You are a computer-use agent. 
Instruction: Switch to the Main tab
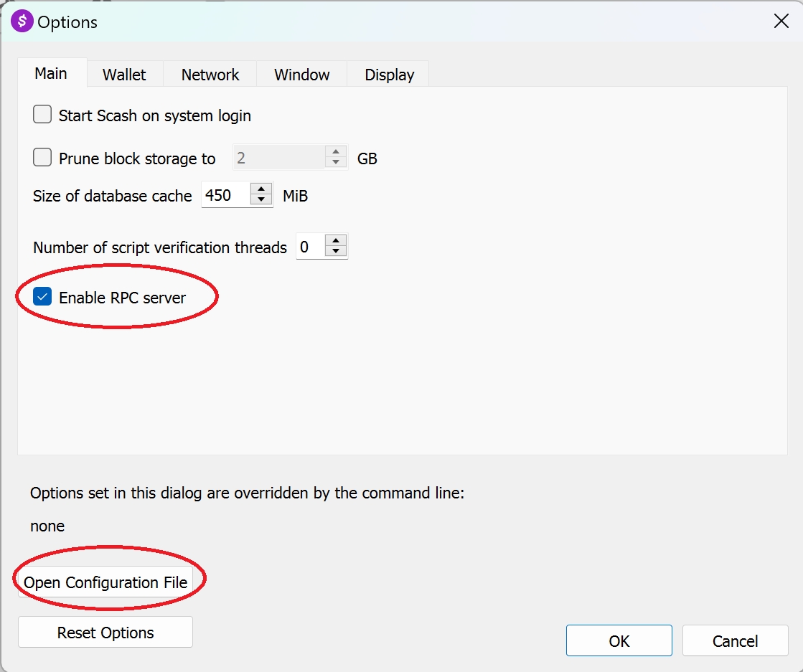click(51, 73)
